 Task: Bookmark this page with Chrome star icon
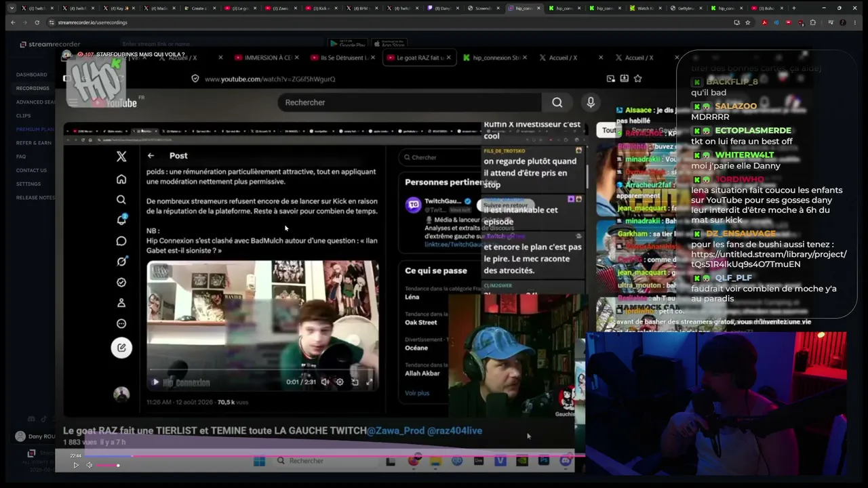coord(748,22)
